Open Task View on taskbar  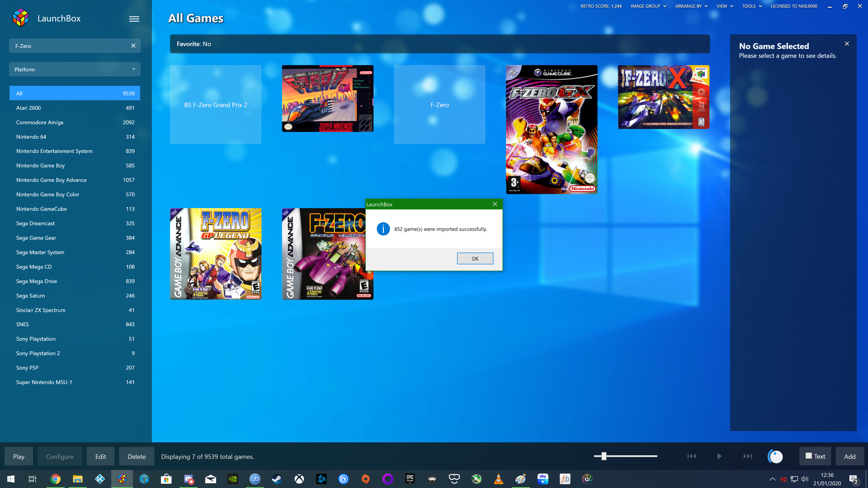click(x=32, y=479)
